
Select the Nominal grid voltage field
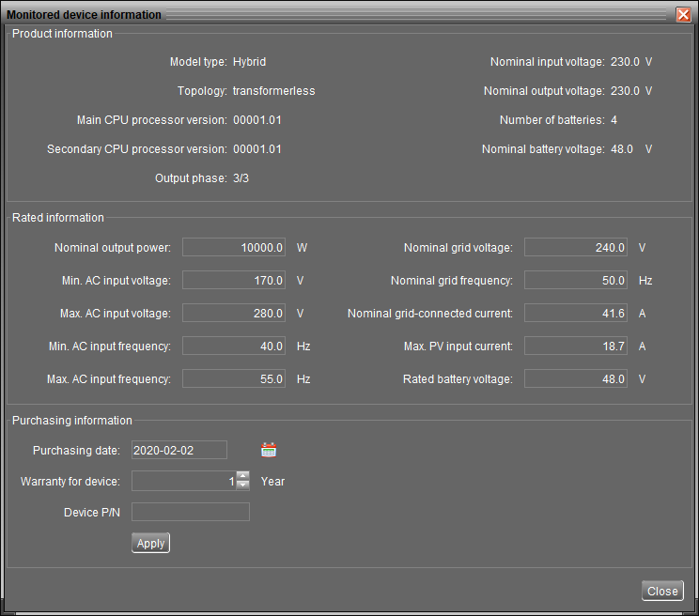click(x=576, y=247)
